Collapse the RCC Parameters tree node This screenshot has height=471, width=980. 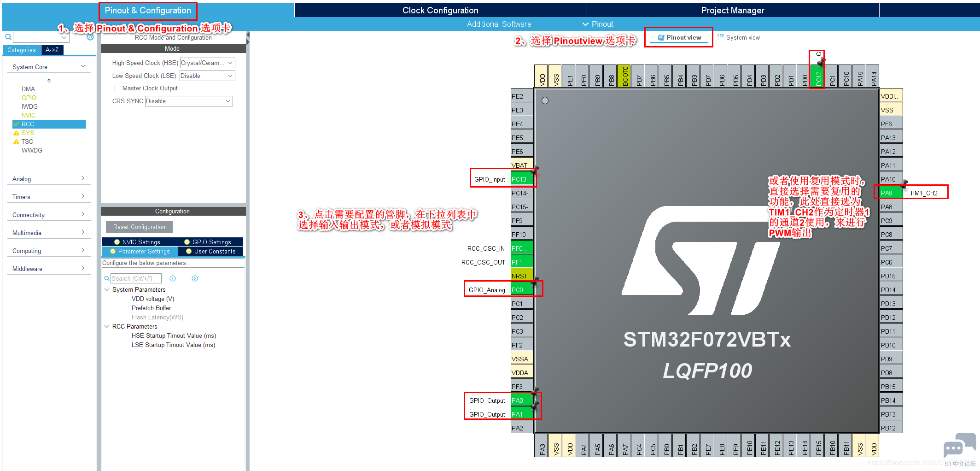107,326
